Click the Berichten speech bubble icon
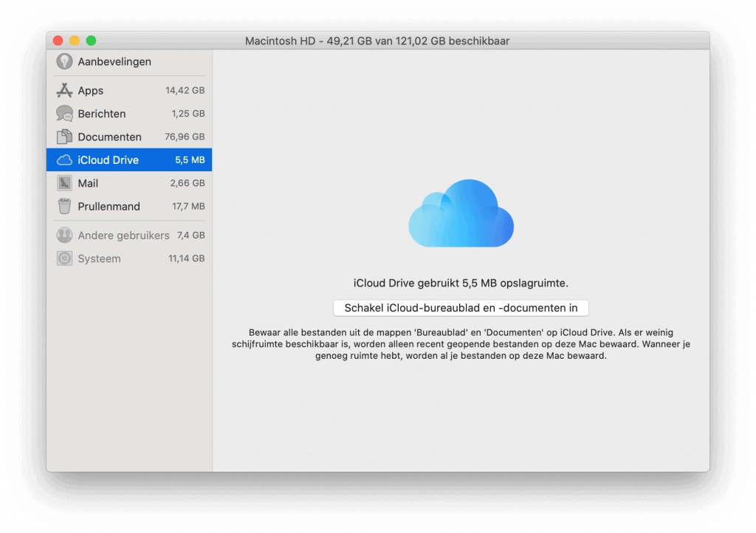756x533 pixels. [64, 114]
